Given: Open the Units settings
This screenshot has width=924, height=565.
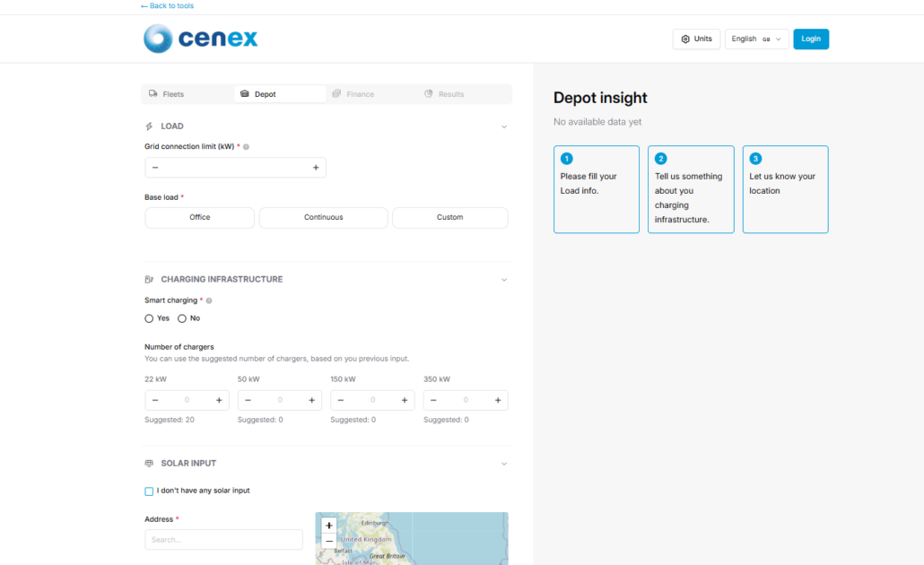Looking at the screenshot, I should pyautogui.click(x=696, y=39).
